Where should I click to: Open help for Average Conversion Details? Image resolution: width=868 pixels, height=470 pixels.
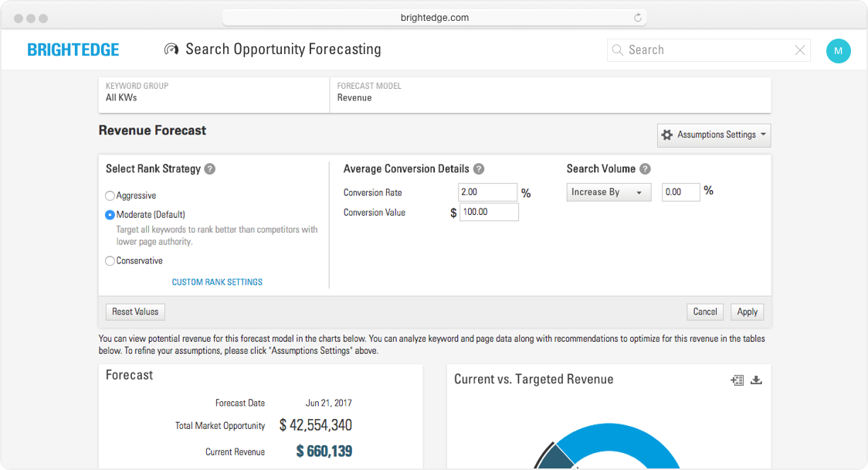click(479, 169)
